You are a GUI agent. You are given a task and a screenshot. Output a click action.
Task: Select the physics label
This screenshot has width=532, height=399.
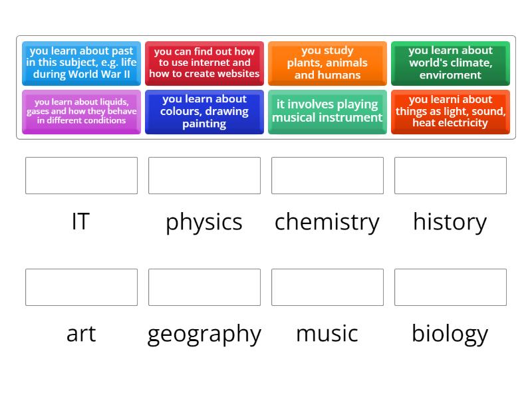point(203,222)
